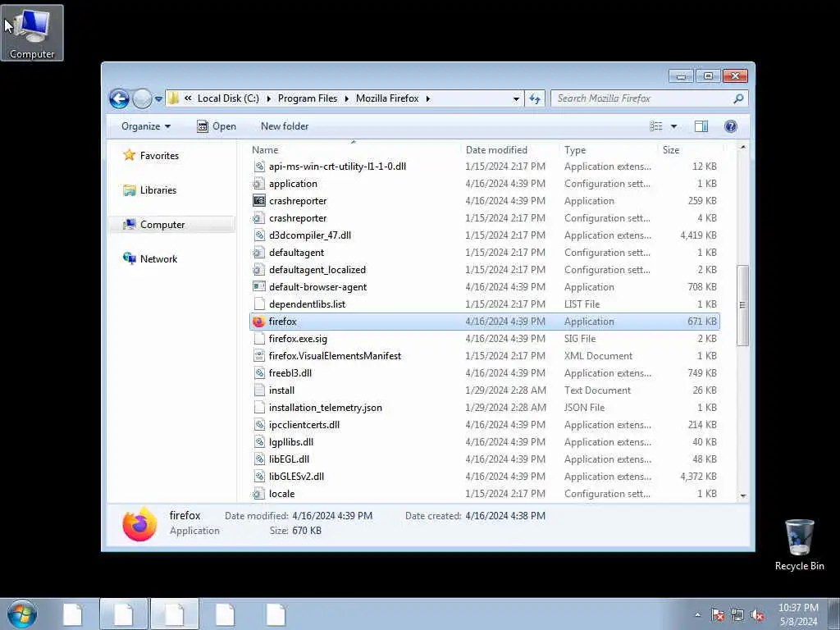Viewport: 840px width, 630px height.
Task: Click the Open toolbar button
Action: (x=217, y=126)
